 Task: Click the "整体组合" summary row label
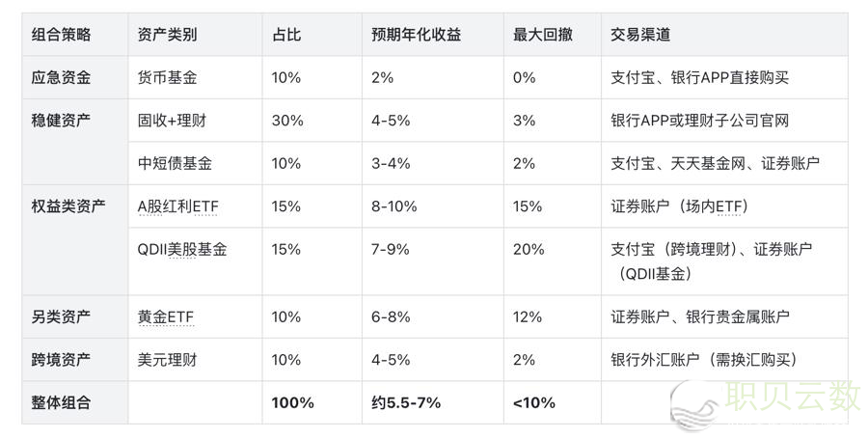click(x=61, y=402)
